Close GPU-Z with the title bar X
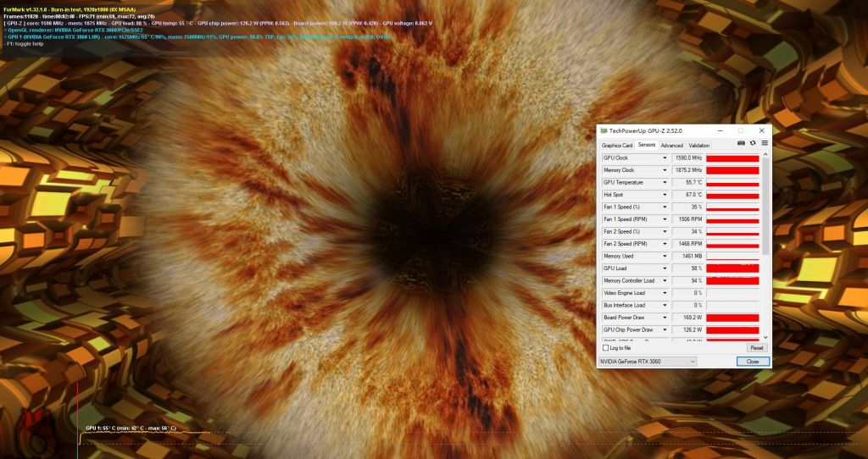Viewport: 868px width, 459px height. pos(761,130)
